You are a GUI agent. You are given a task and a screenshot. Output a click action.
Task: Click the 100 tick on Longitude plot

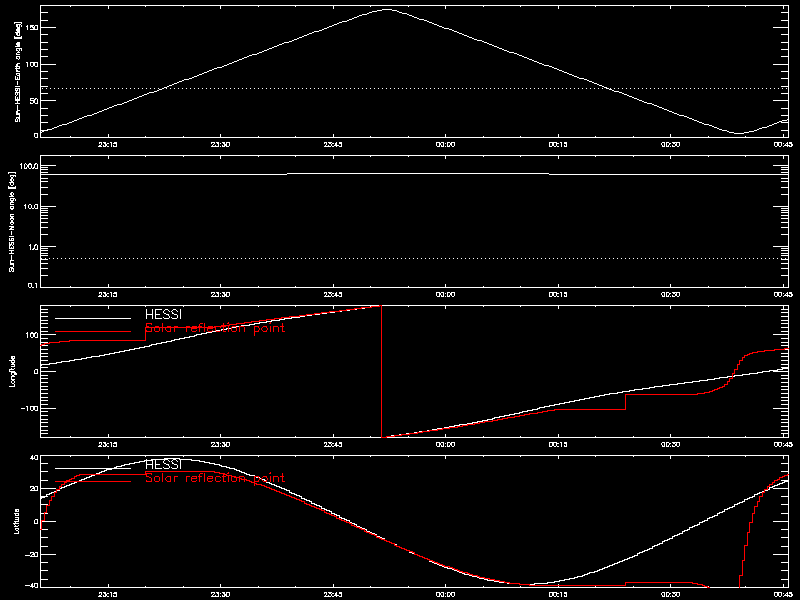click(x=32, y=335)
